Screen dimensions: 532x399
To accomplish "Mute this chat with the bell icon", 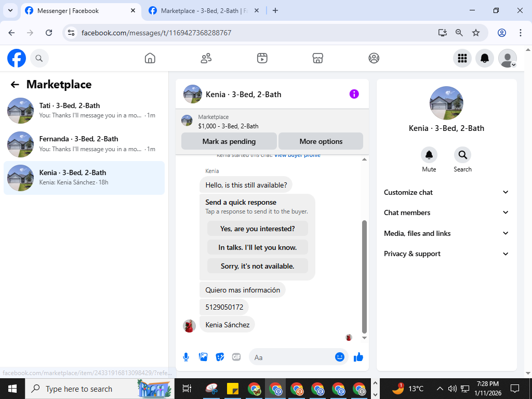I will [429, 155].
